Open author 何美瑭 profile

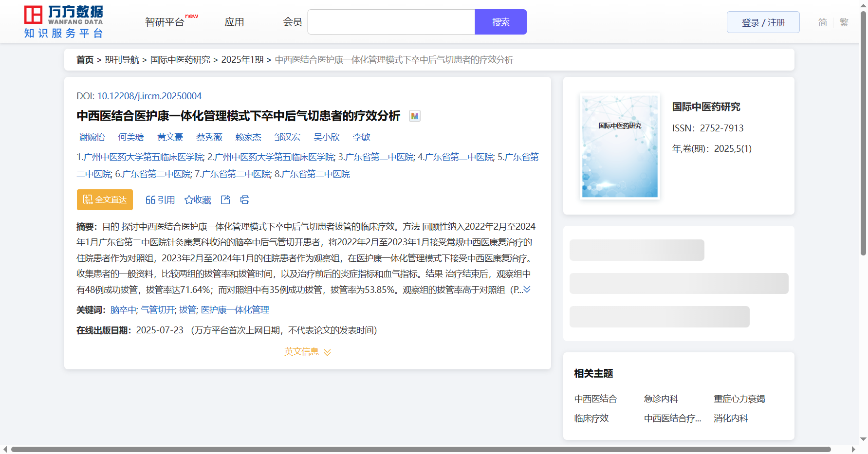(x=131, y=137)
